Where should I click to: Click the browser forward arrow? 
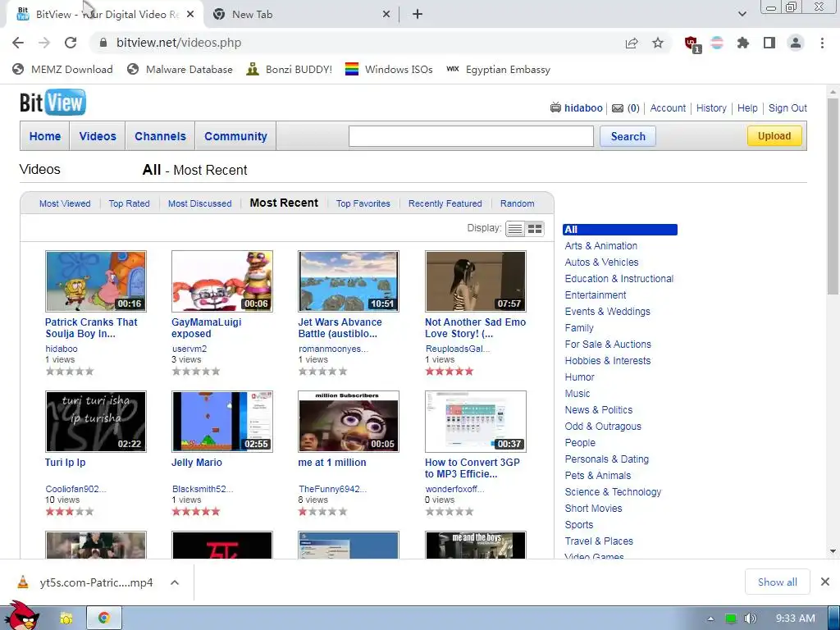44,43
